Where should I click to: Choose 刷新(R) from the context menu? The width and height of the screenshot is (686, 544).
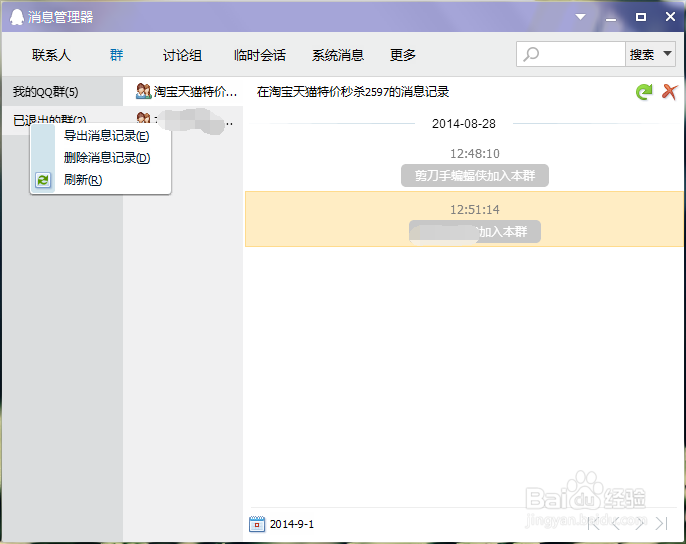click(x=83, y=179)
